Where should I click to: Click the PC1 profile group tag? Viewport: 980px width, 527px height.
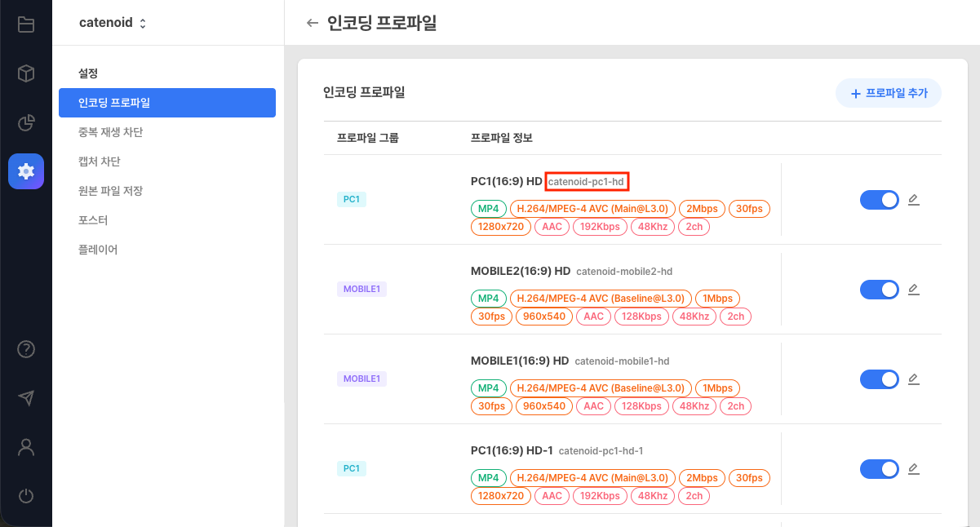tap(352, 198)
